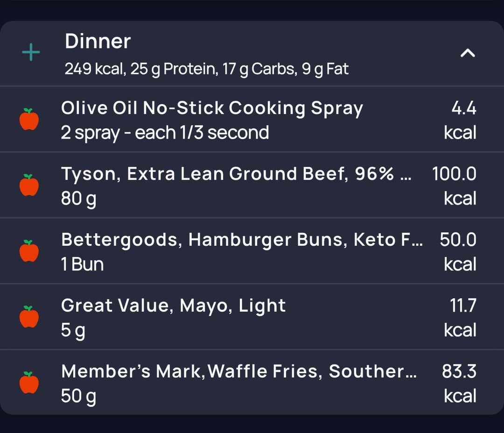Tap the 83.3 kcal value
This screenshot has width=504, height=433.
(459, 371)
